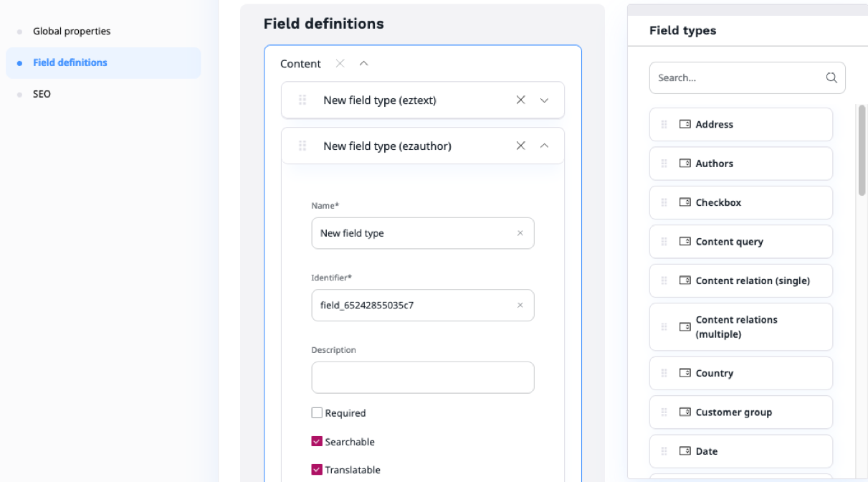Delete the Content group with X icon
This screenshot has width=868, height=482.
click(340, 64)
